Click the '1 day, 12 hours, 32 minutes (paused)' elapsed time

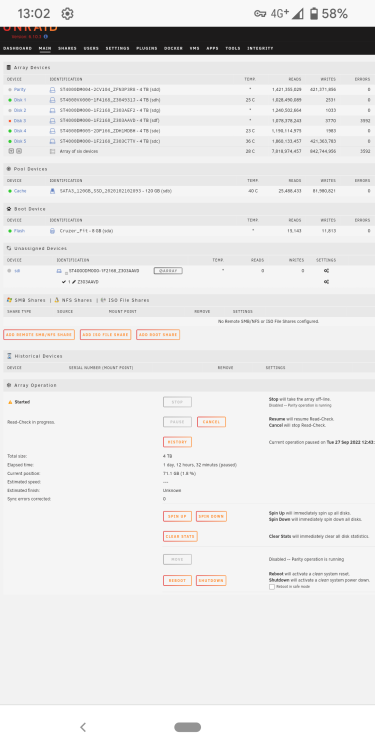click(200, 465)
